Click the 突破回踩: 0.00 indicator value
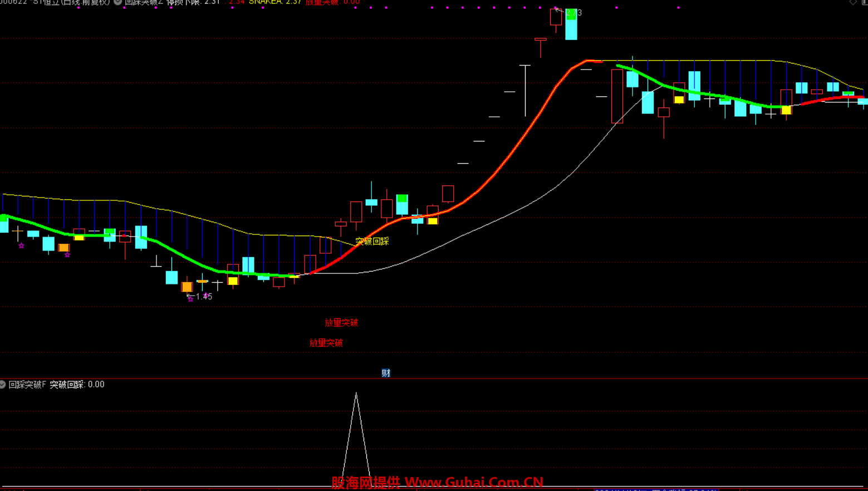The width and height of the screenshot is (868, 491). click(x=77, y=385)
